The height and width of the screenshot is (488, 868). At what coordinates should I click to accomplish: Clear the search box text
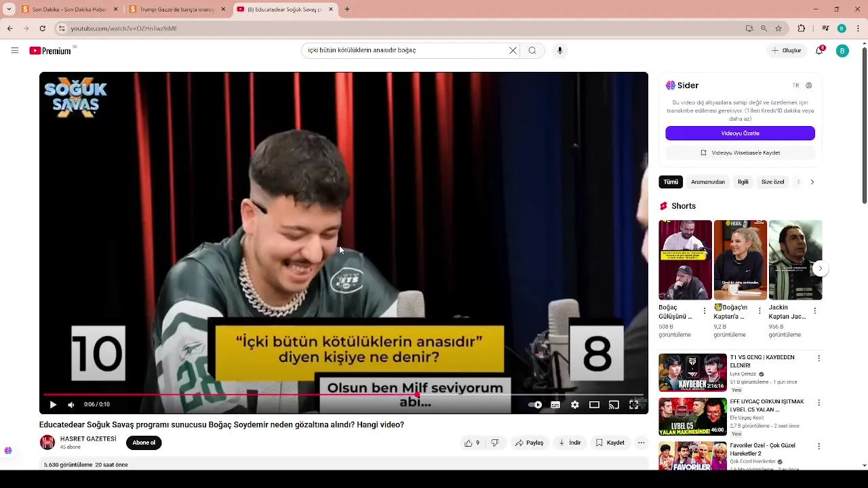coord(513,50)
